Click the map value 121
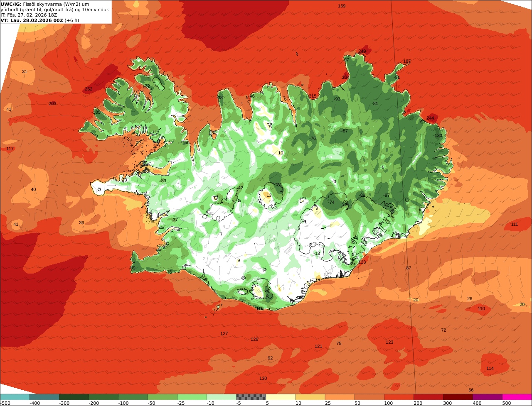Image resolution: width=532 pixels, height=406 pixels. click(x=318, y=346)
